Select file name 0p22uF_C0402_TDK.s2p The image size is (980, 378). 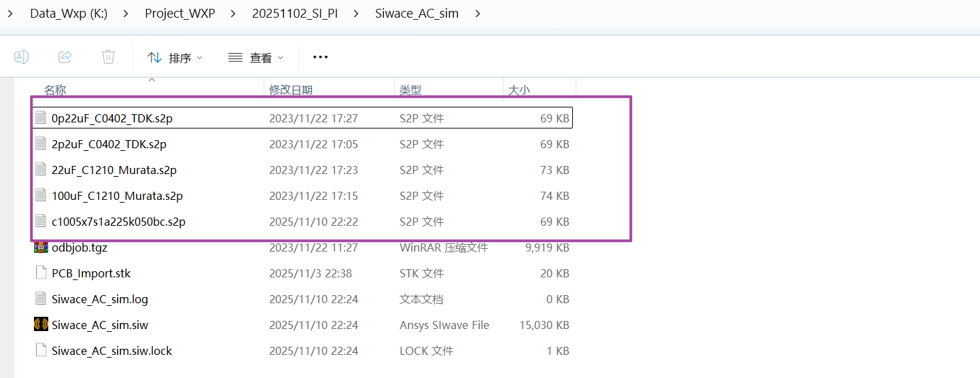(x=112, y=118)
